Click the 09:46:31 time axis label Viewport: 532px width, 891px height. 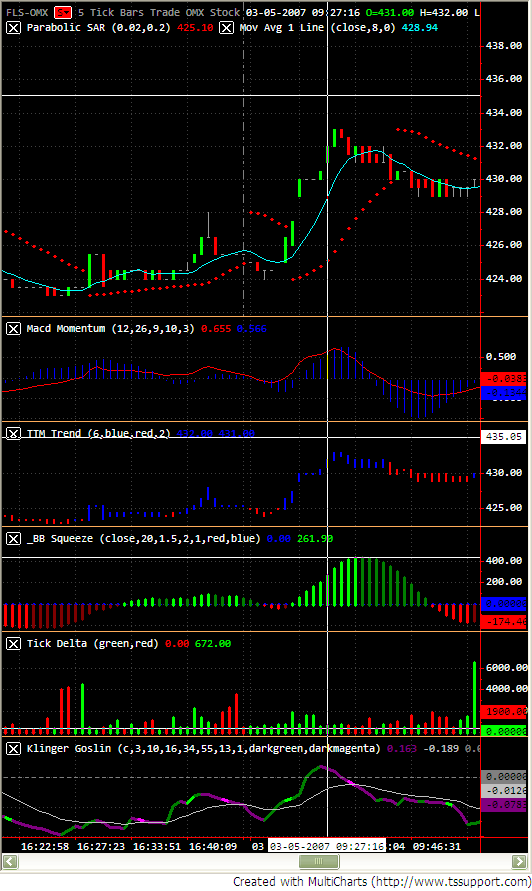[437, 846]
